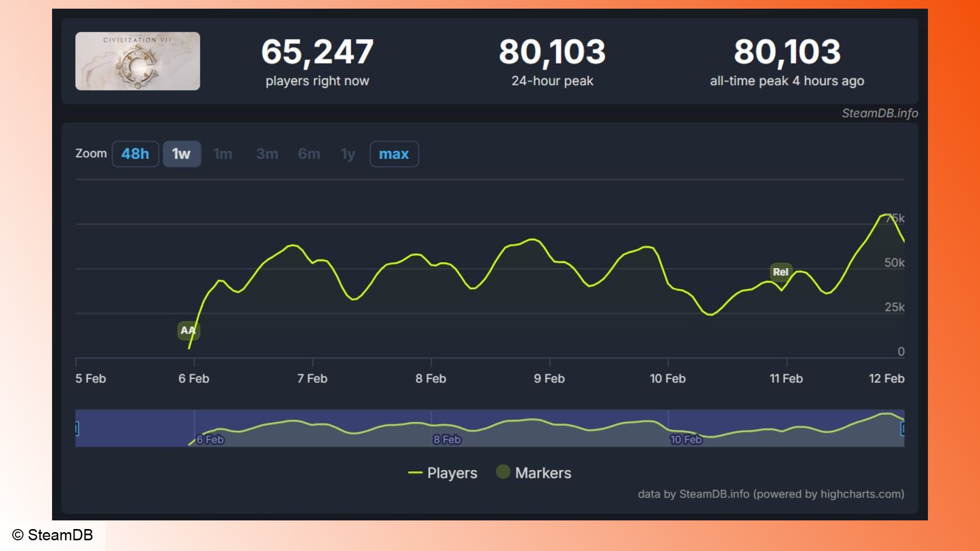Click the 80,103 all-time peak figure

787,52
